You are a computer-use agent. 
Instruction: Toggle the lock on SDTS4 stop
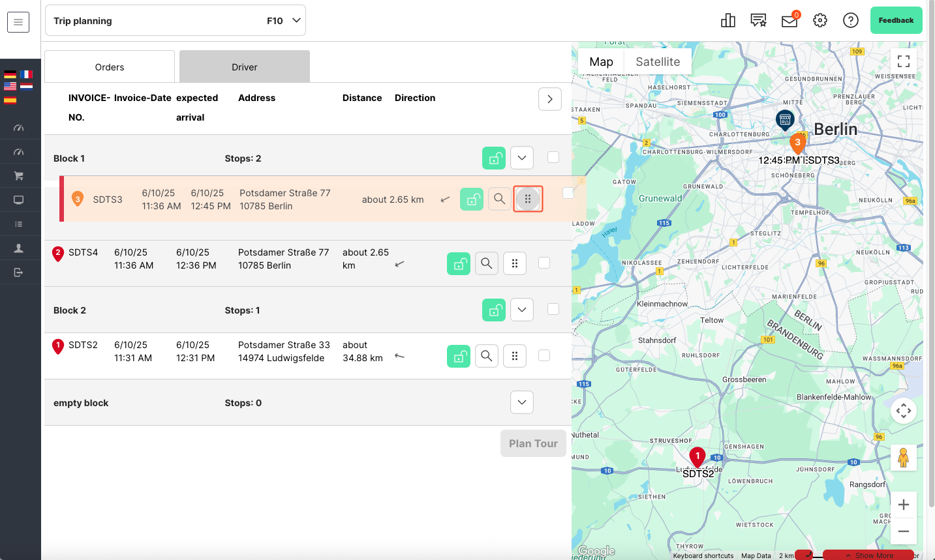pos(459,263)
